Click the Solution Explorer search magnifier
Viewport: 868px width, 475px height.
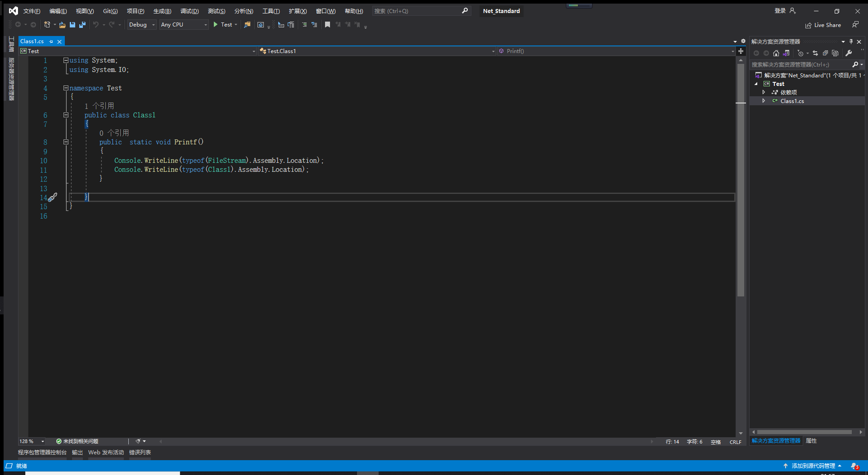pos(855,64)
